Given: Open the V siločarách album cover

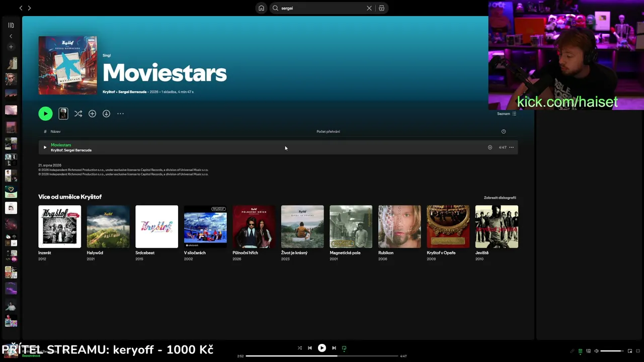Looking at the screenshot, I should tap(205, 226).
